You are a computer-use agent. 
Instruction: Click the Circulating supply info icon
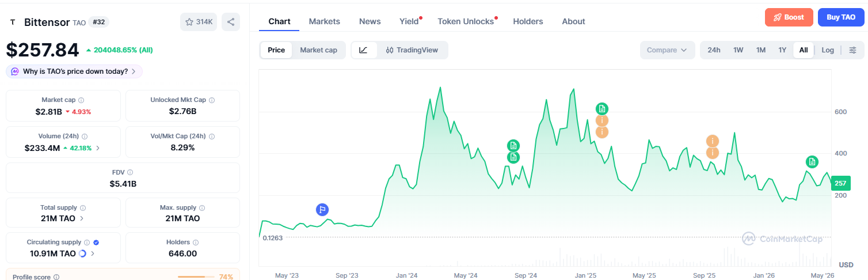[x=87, y=243]
